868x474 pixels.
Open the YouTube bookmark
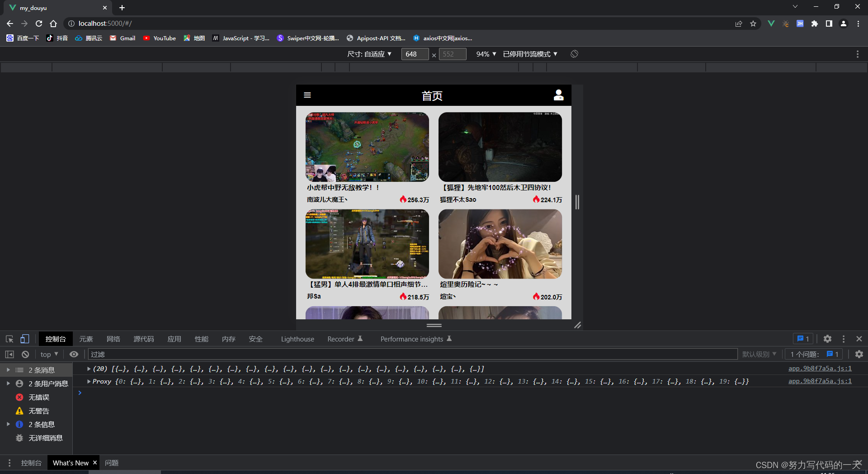(x=160, y=38)
